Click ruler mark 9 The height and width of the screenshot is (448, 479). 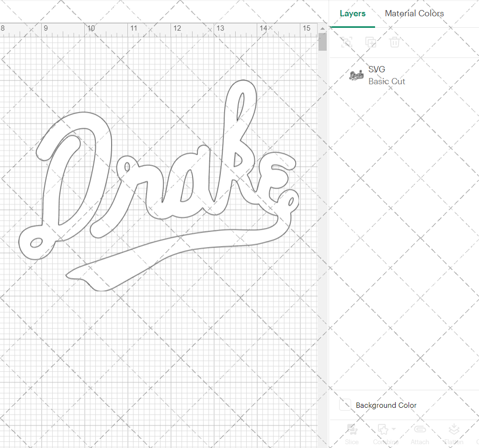(46, 28)
